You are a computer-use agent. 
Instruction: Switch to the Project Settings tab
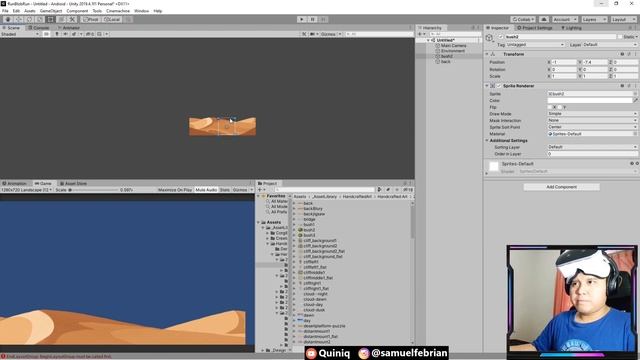535,28
